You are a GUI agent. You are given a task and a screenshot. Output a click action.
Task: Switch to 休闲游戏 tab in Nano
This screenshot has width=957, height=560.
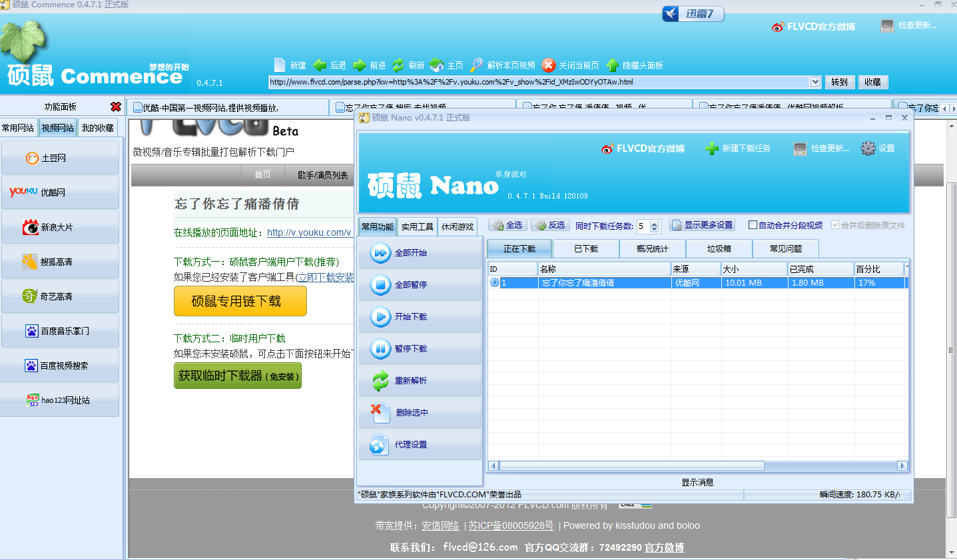458,226
